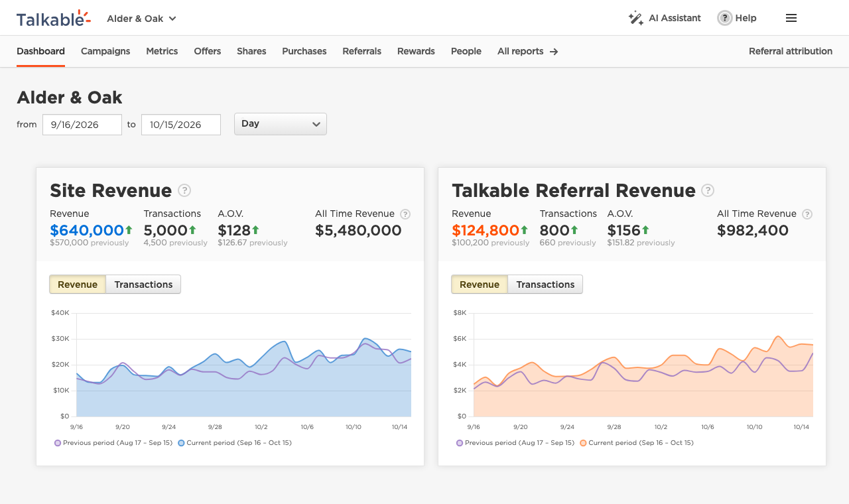Toggle Previous period legend in Referral Revenue chart

[515, 443]
